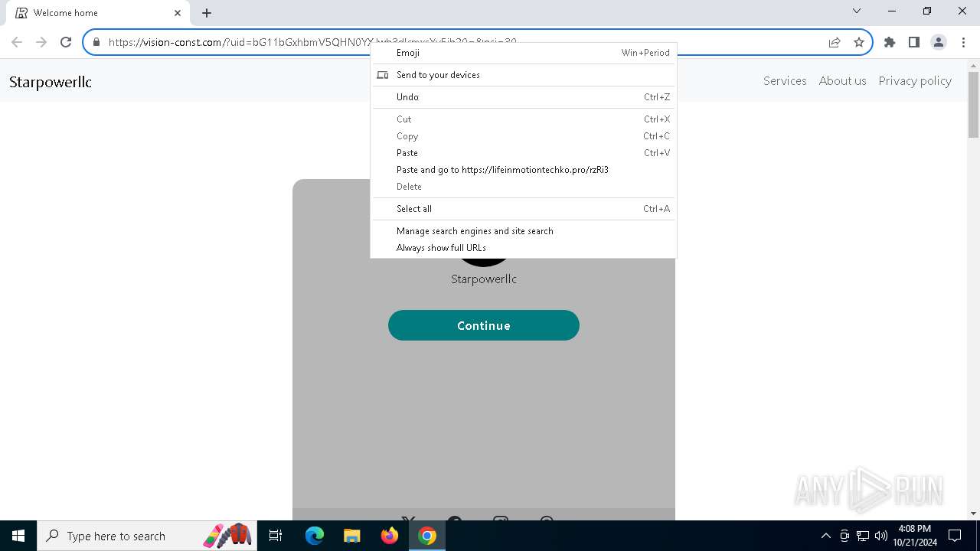Click the page vertical scrollbar thumb

[973, 105]
